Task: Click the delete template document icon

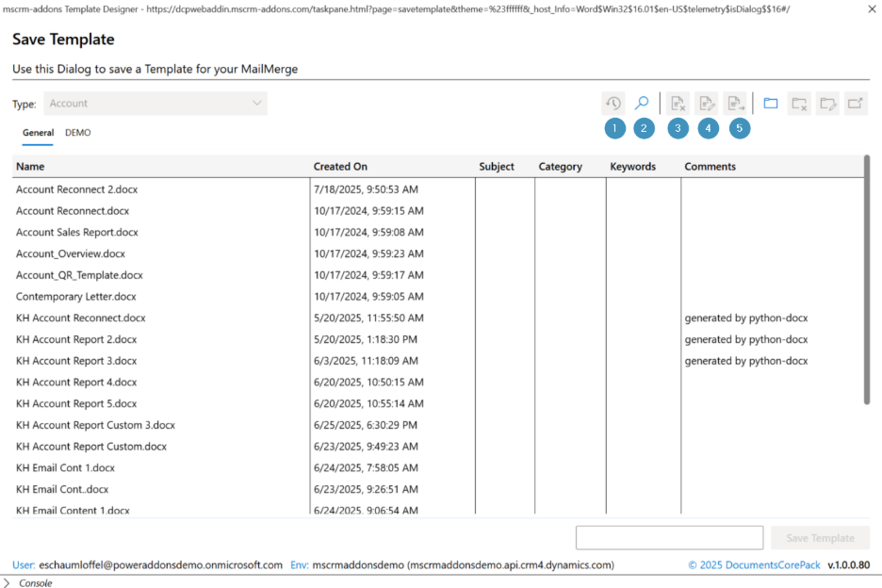Action: coord(678,104)
